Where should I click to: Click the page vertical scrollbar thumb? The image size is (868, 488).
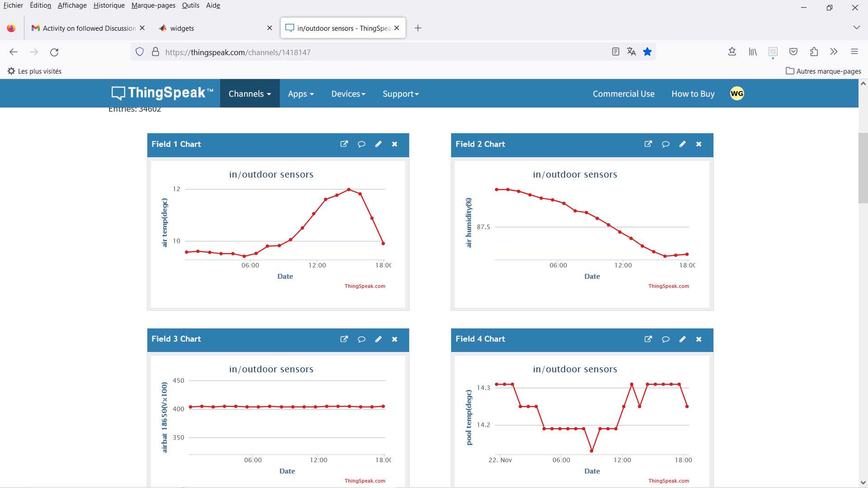(x=863, y=168)
